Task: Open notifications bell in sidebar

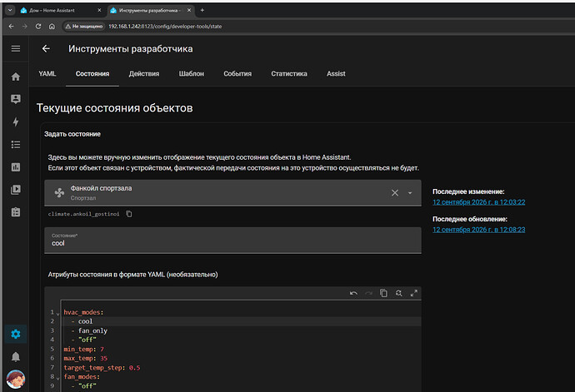Action: pyautogui.click(x=15, y=357)
